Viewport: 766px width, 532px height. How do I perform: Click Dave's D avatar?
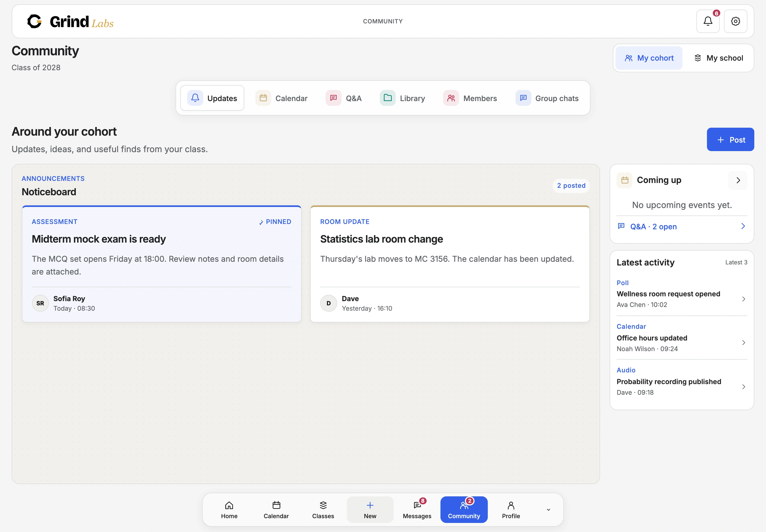[329, 303]
